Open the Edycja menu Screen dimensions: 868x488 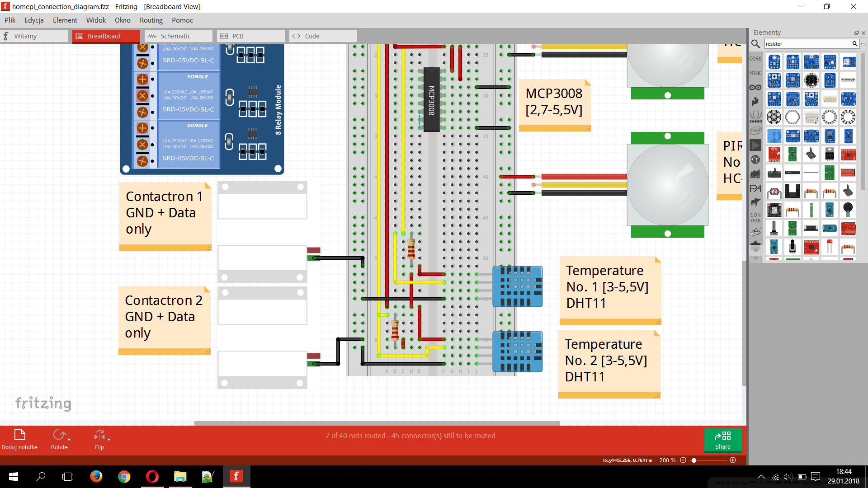tap(34, 20)
